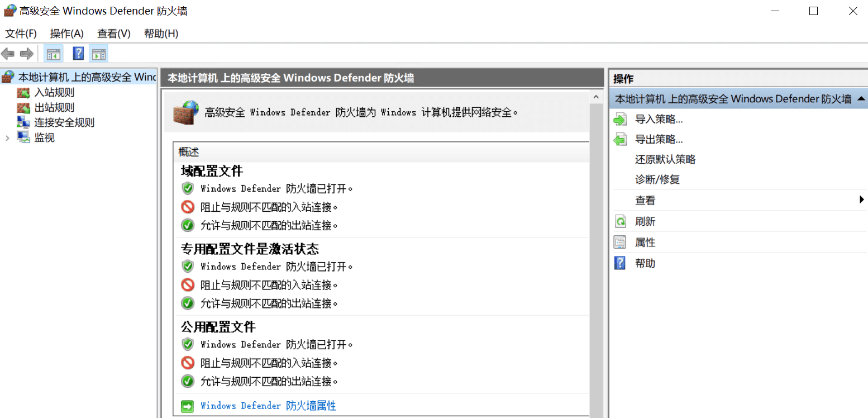
Task: Click the 操作 pane title
Action: coord(623,79)
